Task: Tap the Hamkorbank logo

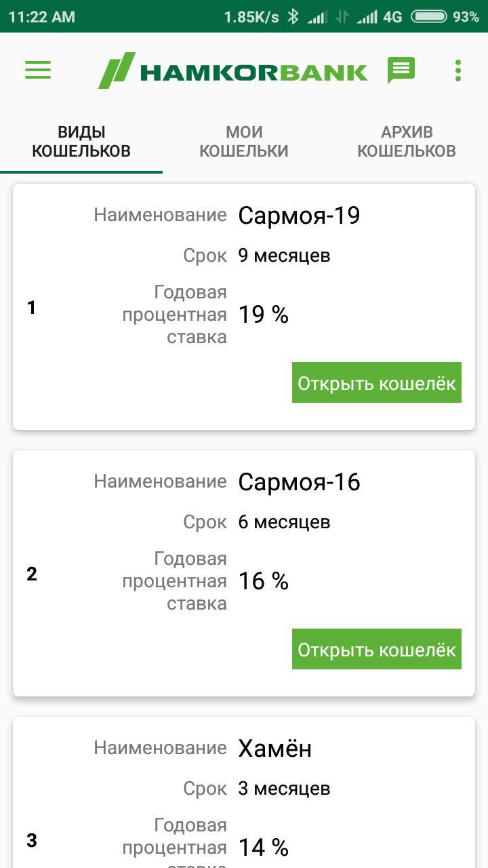Action: [233, 71]
